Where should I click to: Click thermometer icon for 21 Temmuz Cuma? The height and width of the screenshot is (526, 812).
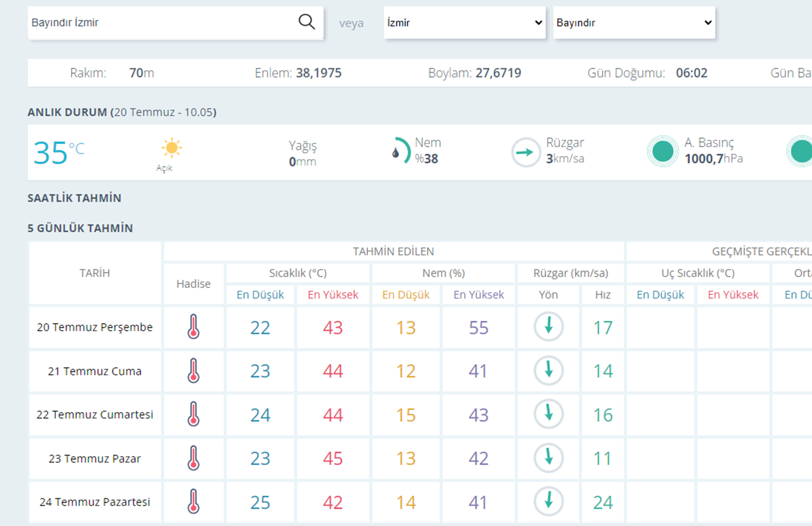pyautogui.click(x=193, y=371)
